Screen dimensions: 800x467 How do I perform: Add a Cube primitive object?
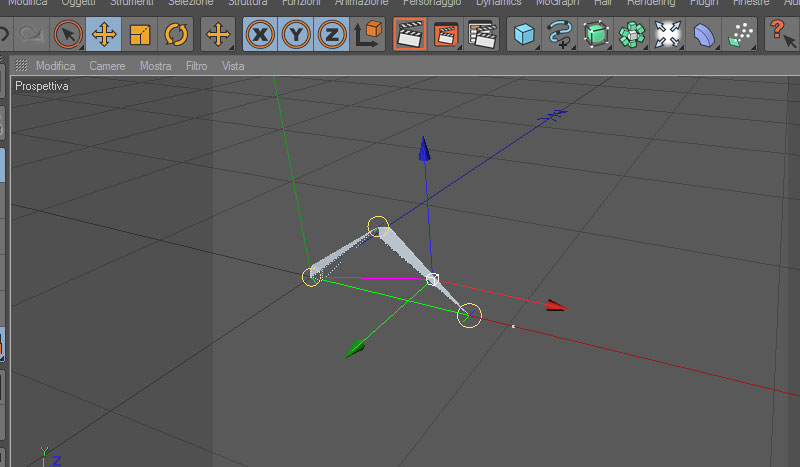click(524, 34)
